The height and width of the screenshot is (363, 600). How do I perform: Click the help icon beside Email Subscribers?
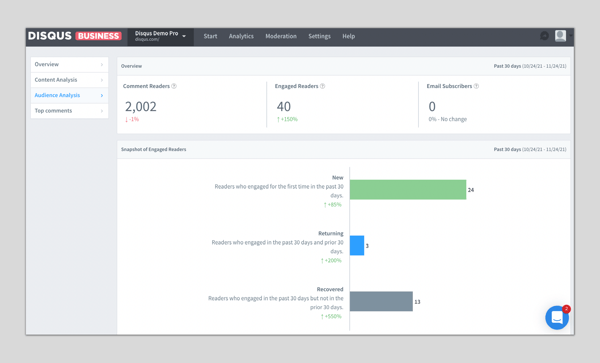point(476,86)
